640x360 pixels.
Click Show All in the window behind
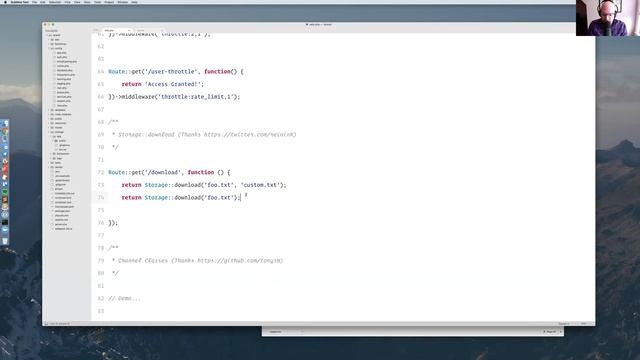click(550, 332)
